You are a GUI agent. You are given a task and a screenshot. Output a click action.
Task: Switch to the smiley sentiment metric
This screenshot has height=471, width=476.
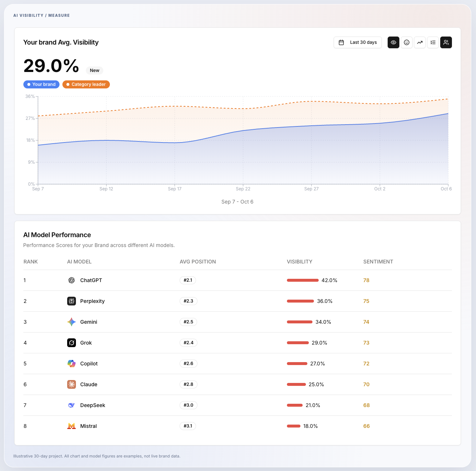pyautogui.click(x=406, y=42)
